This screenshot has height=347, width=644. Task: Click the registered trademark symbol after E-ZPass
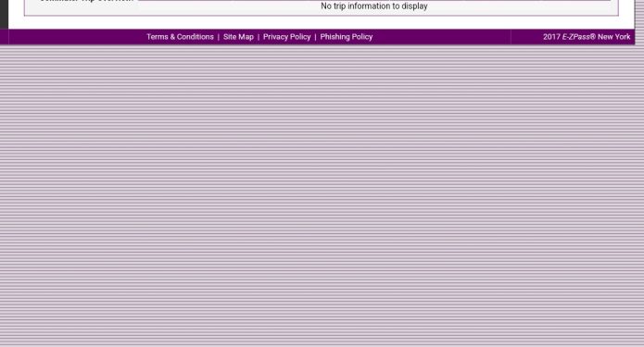593,36
